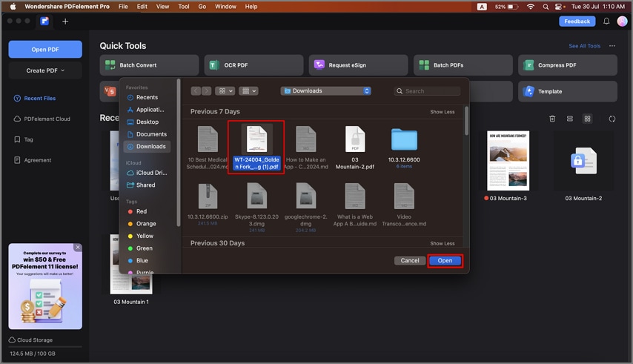Select Downloads in dialog sidebar

[147, 147]
